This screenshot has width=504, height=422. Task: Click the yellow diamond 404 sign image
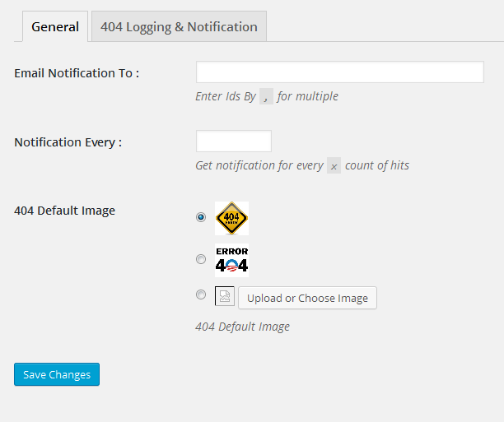click(231, 218)
